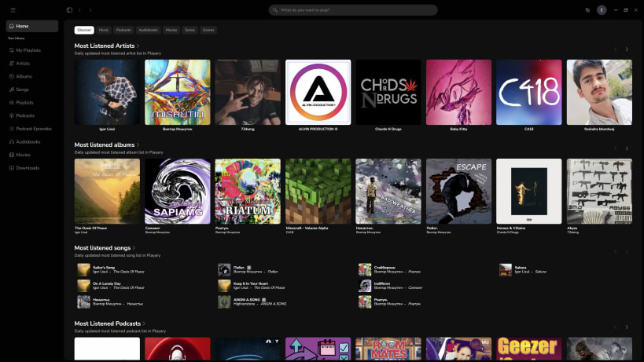The width and height of the screenshot is (644, 362).
Task: Switch to the Audiobooks tab
Action: [x=149, y=30]
